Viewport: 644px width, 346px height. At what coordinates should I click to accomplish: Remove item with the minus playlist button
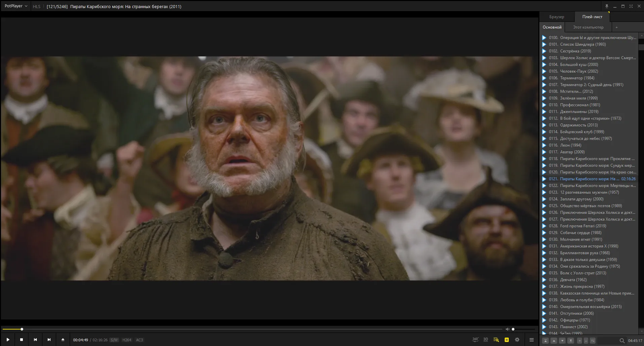[x=586, y=341]
